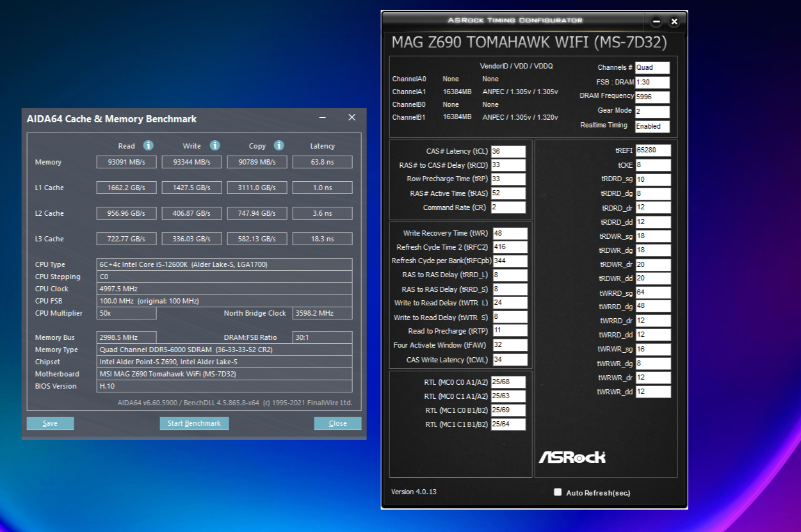Click the tREFI value field
801x532 pixels.
(653, 150)
